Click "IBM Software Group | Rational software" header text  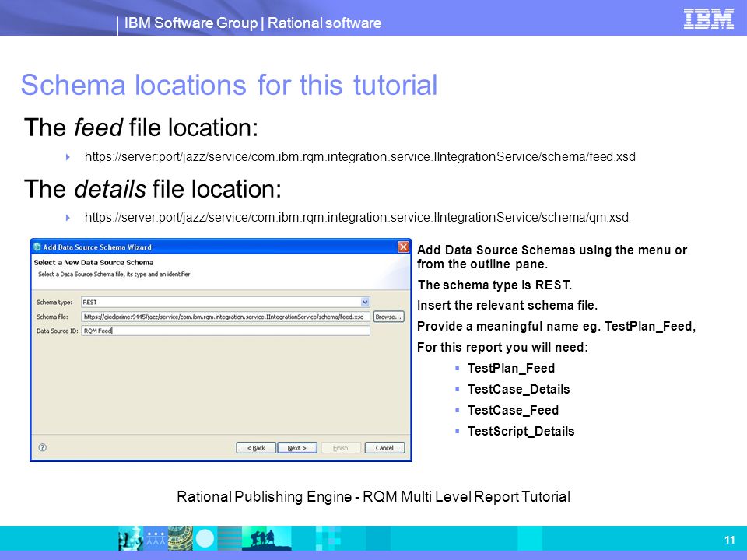tap(252, 23)
